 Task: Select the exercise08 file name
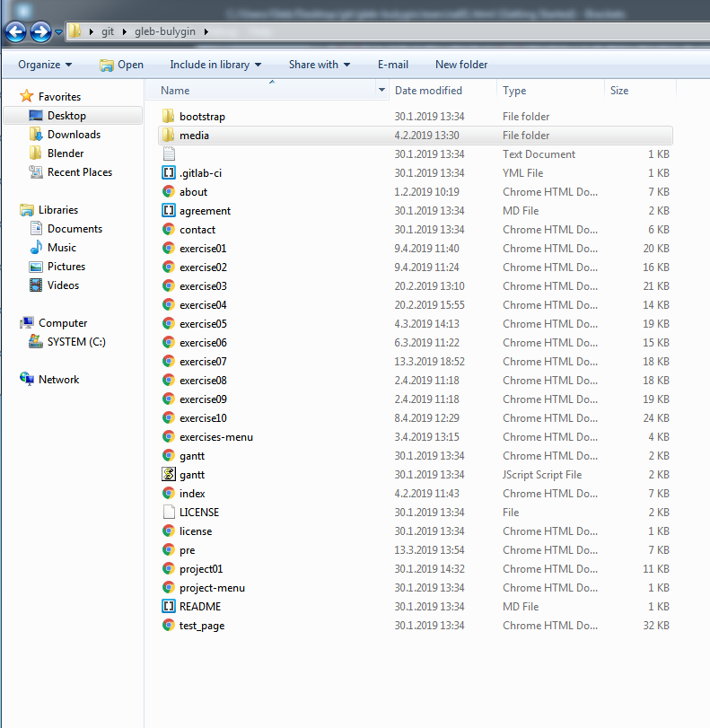(203, 381)
